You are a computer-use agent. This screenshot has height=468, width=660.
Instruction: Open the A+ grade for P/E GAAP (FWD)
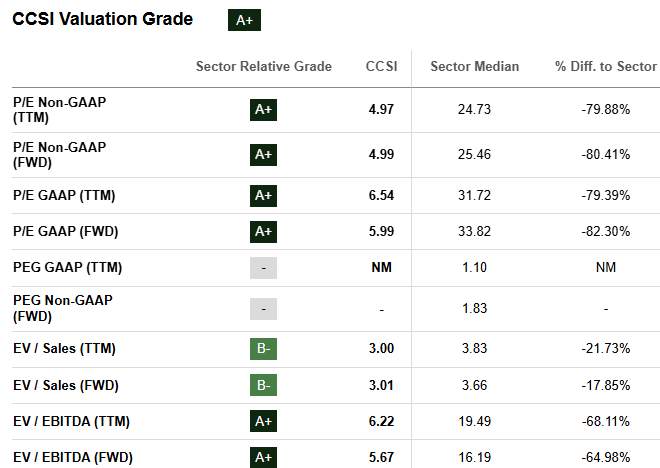(263, 232)
